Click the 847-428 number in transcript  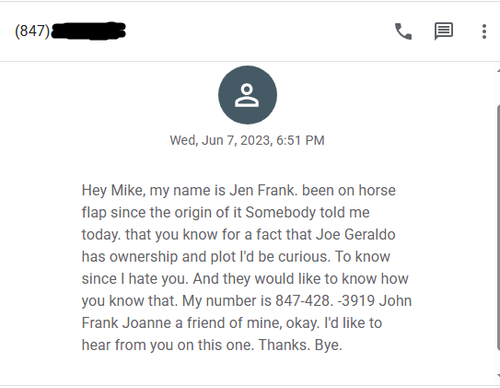pyautogui.click(x=304, y=301)
